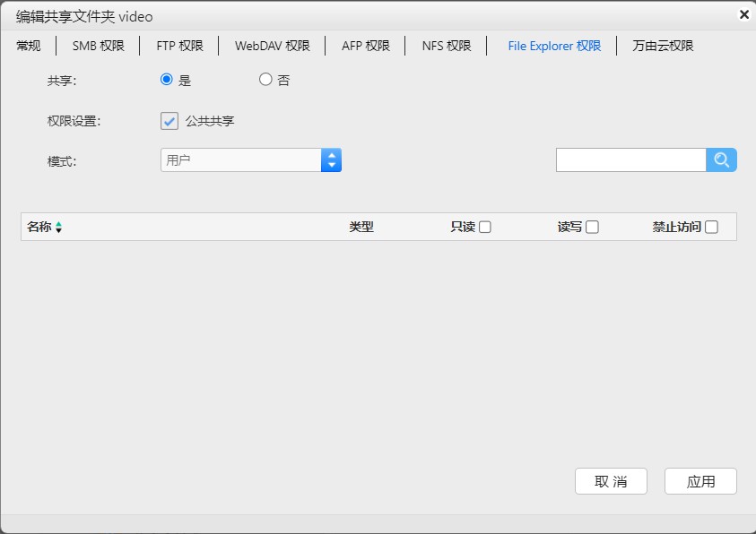Click the search magnifier icon button
The width and height of the screenshot is (756, 534).
pyautogui.click(x=721, y=160)
